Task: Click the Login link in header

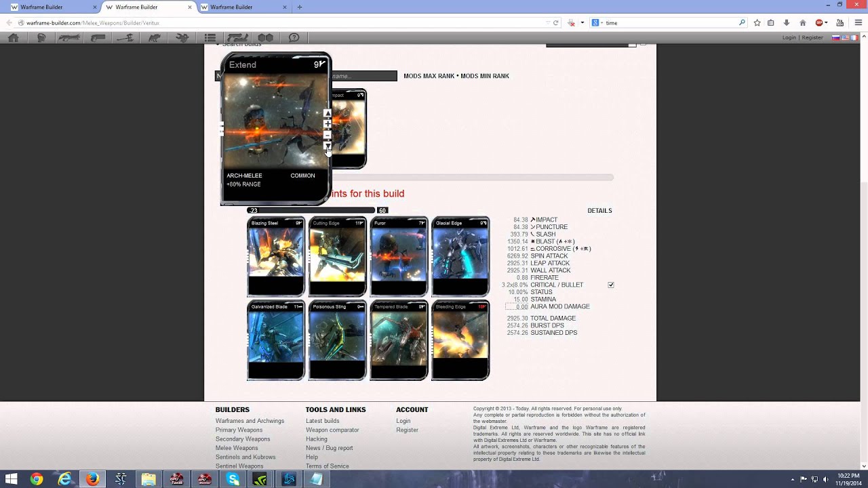Action: click(x=789, y=38)
